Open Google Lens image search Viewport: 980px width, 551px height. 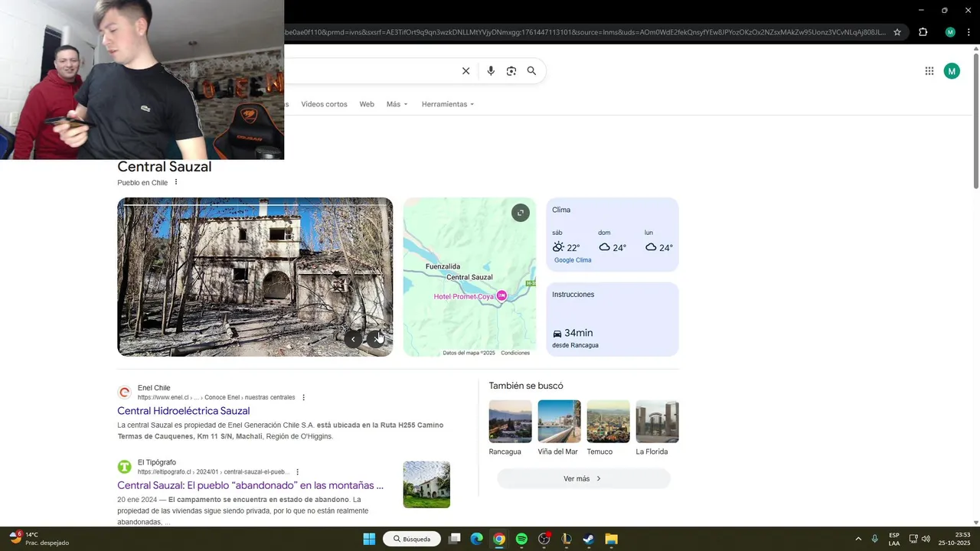[511, 71]
